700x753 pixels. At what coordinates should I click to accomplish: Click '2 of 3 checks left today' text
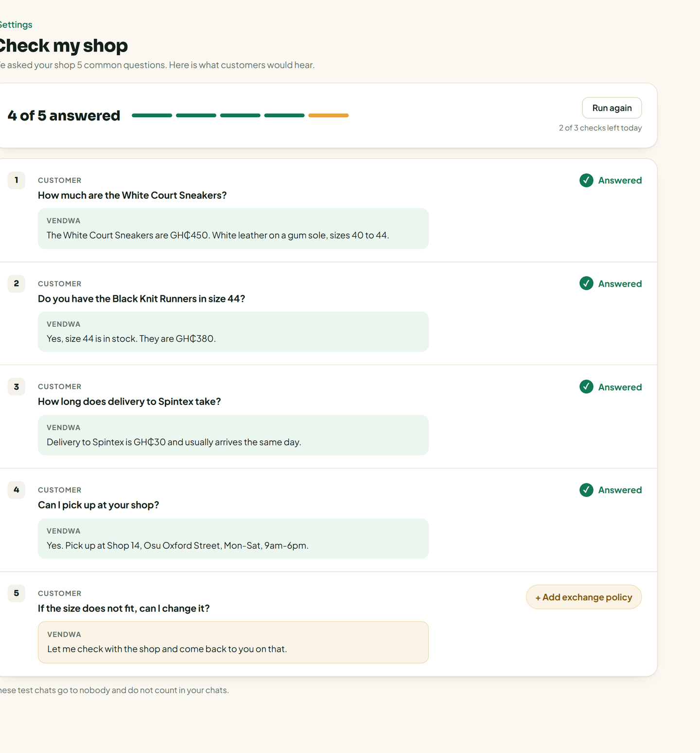pyautogui.click(x=600, y=128)
